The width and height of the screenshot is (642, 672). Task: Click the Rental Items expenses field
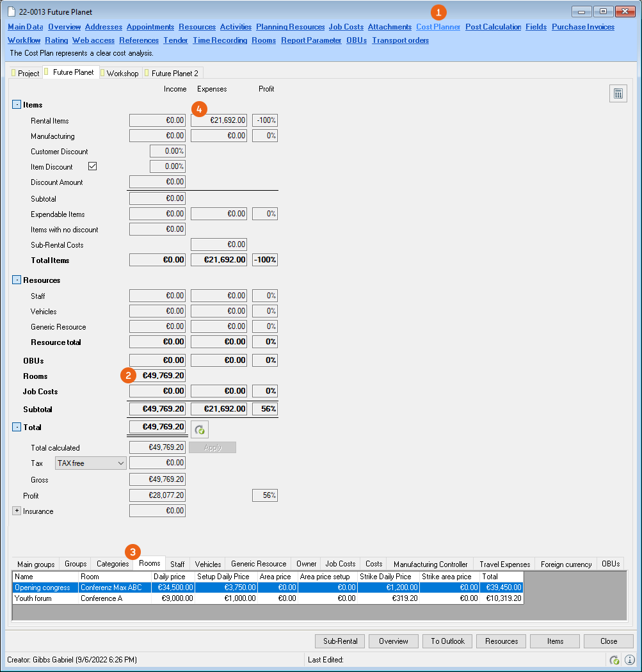point(219,120)
